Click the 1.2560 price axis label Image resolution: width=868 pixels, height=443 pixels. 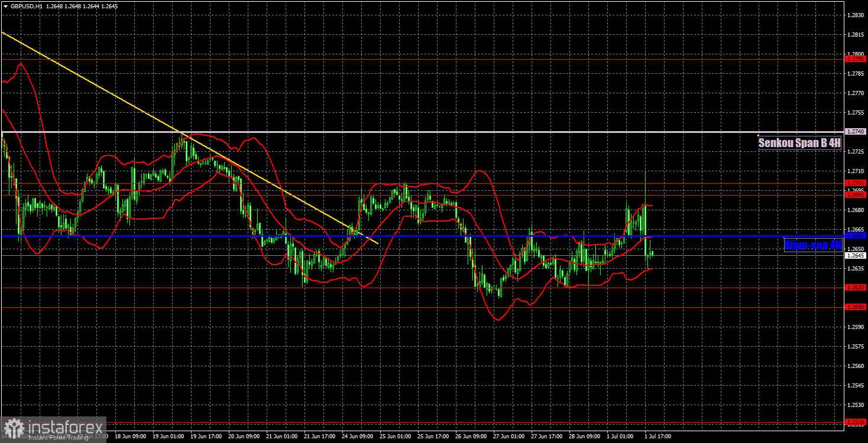click(x=855, y=366)
